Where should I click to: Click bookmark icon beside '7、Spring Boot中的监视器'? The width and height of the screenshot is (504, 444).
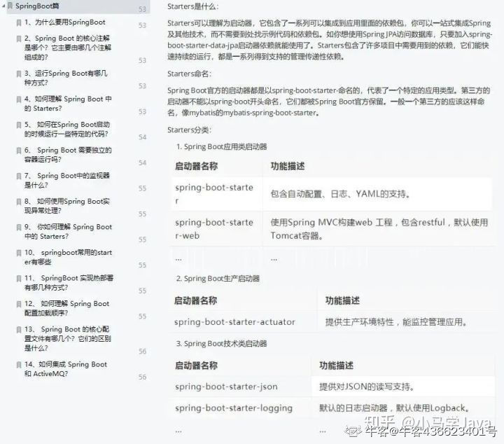pos(19,176)
